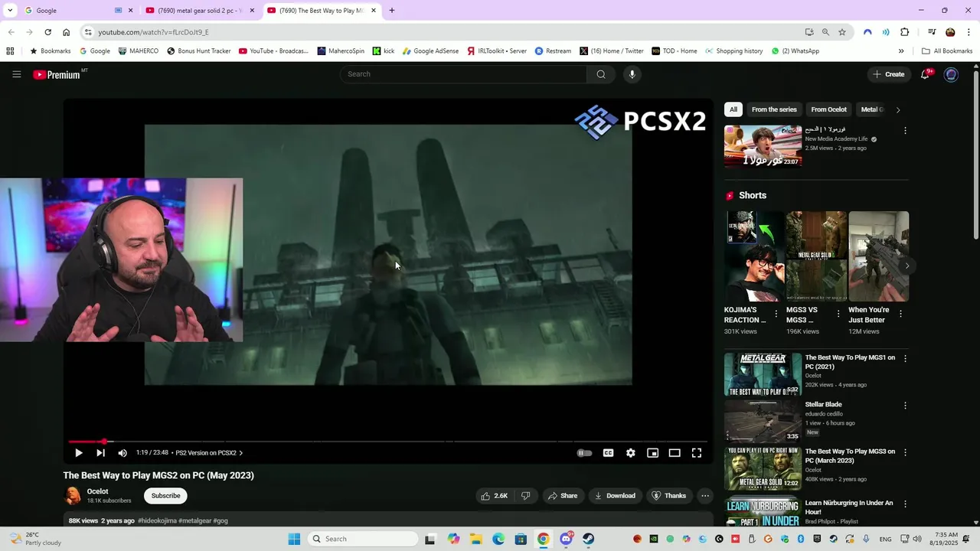Open the 'Bonus Hunt Tracker' bookmark
The width and height of the screenshot is (980, 551).
198,51
